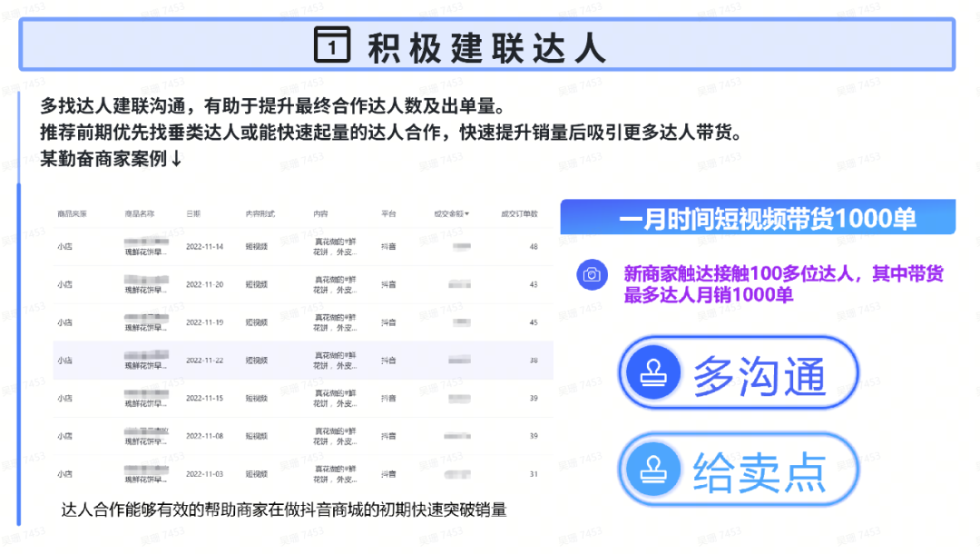Click the stamp icon inside the 给卖点 button
This screenshot has height=554, width=980.
tap(652, 470)
